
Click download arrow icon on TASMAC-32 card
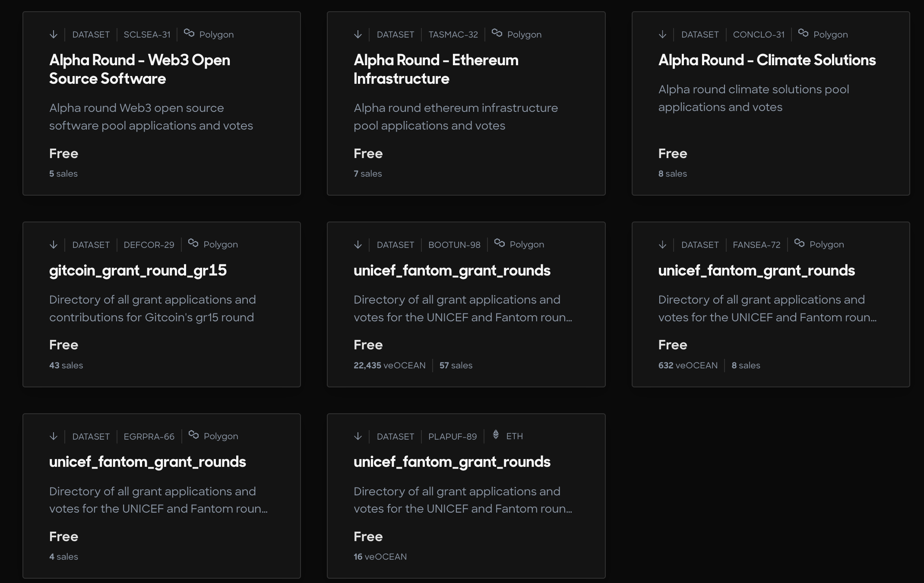pyautogui.click(x=358, y=35)
